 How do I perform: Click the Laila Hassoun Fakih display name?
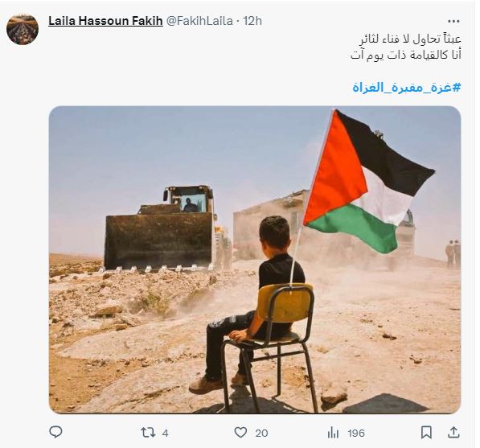(105, 21)
